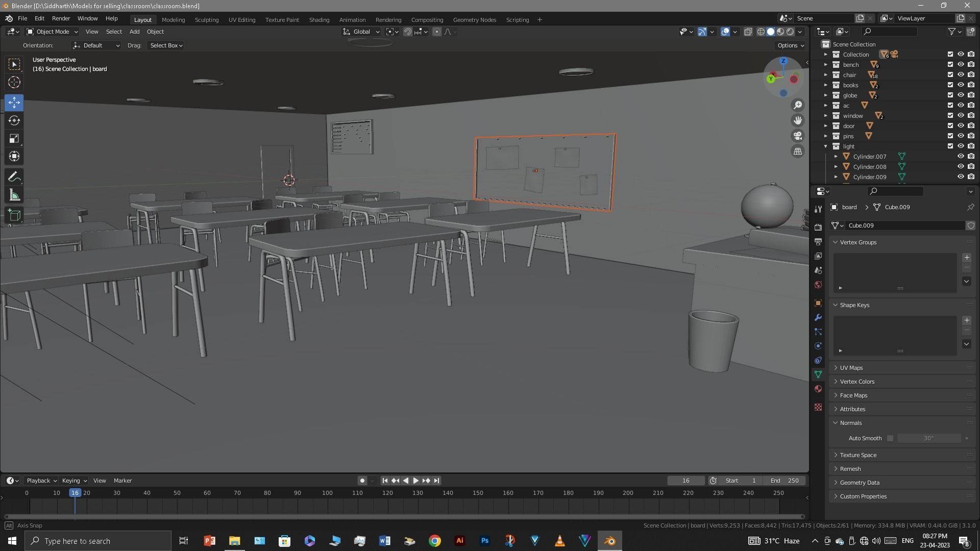The height and width of the screenshot is (551, 980).
Task: Activate the 3D Cursor tool
Action: point(14,82)
